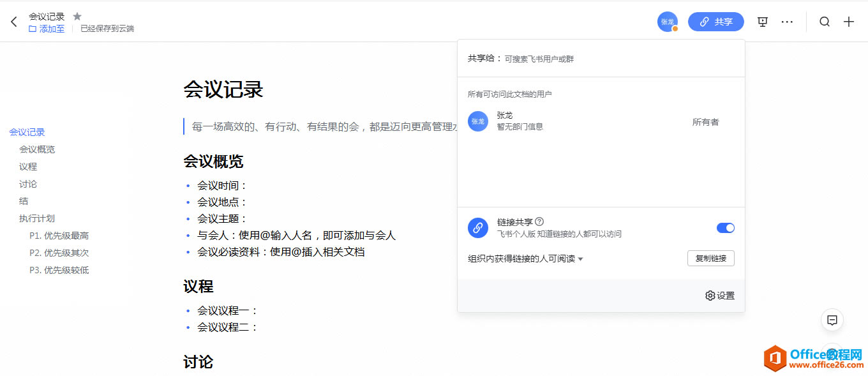
Task: Click the 会议议程一： bullet line
Action: point(228,311)
